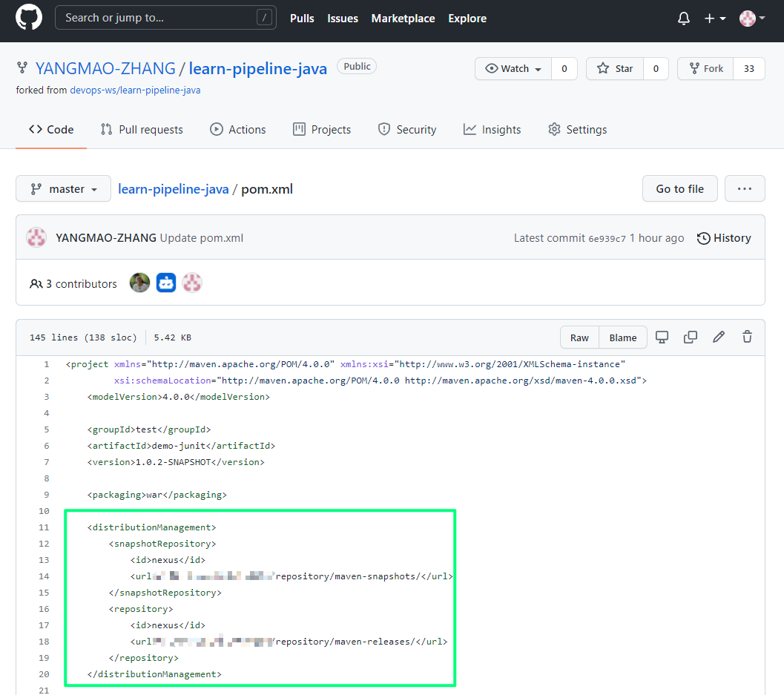Select line number 18
784x695 pixels.
[x=44, y=642]
